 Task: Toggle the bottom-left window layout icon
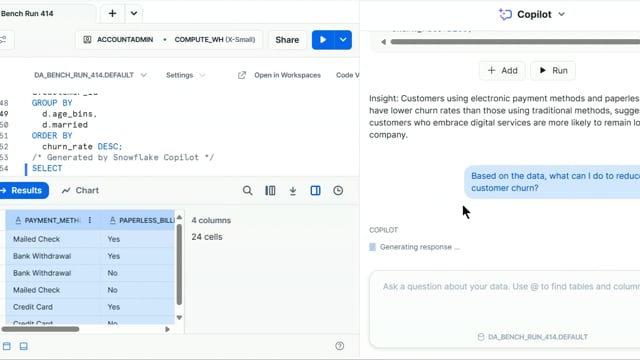(x=7, y=346)
